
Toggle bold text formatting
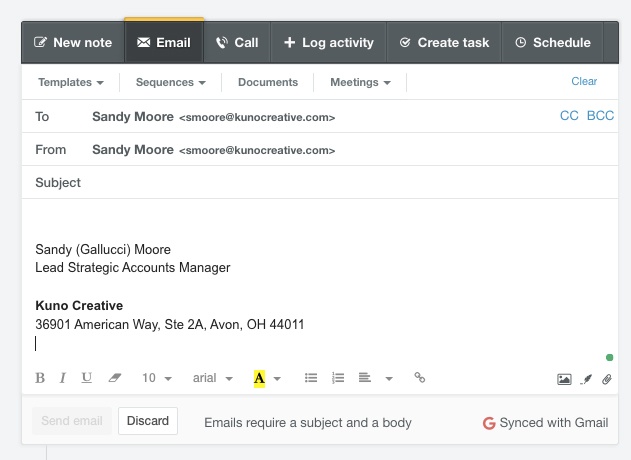point(40,378)
